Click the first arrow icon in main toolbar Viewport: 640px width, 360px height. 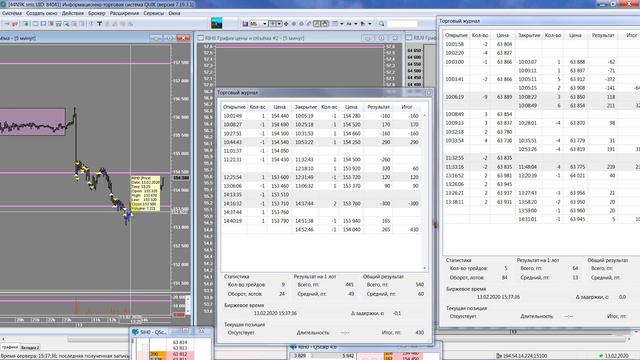[x=7, y=24]
